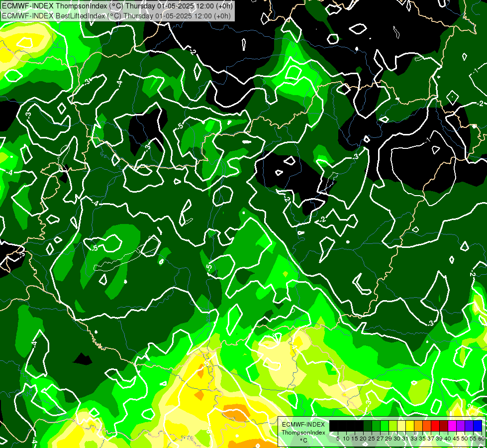Pick the orange 33–35 legend swatch
The image size is (487, 448).
(418, 426)
